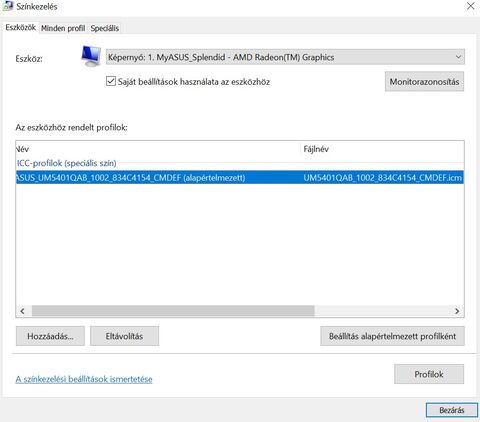Click the UM5401QAB_1002_834C4154_CMDEF.icm file name
The image size is (480, 422).
click(383, 178)
